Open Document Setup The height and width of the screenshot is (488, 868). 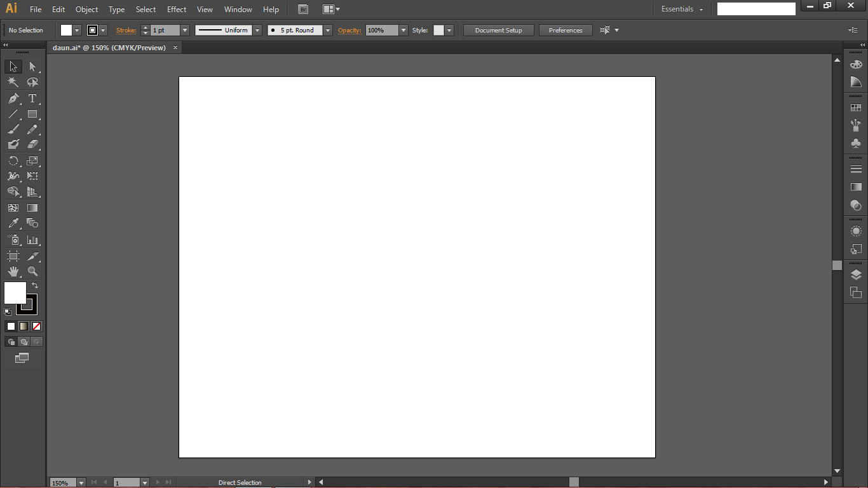tap(498, 30)
